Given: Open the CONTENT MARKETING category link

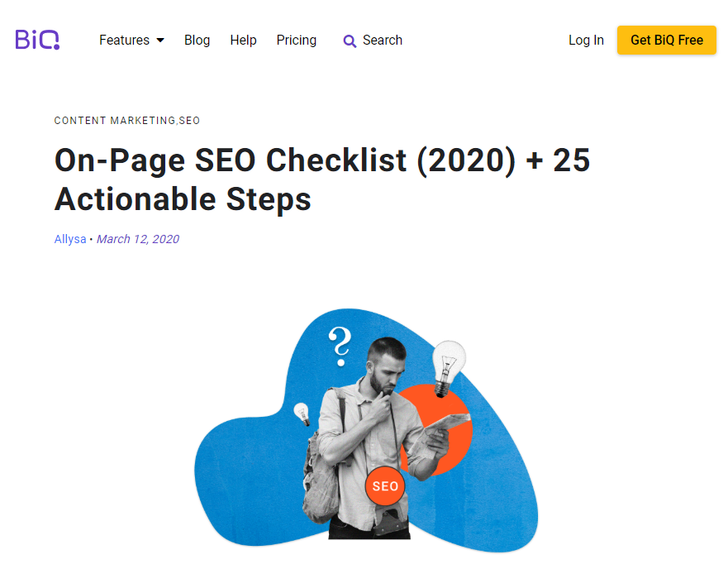Looking at the screenshot, I should click(x=115, y=121).
